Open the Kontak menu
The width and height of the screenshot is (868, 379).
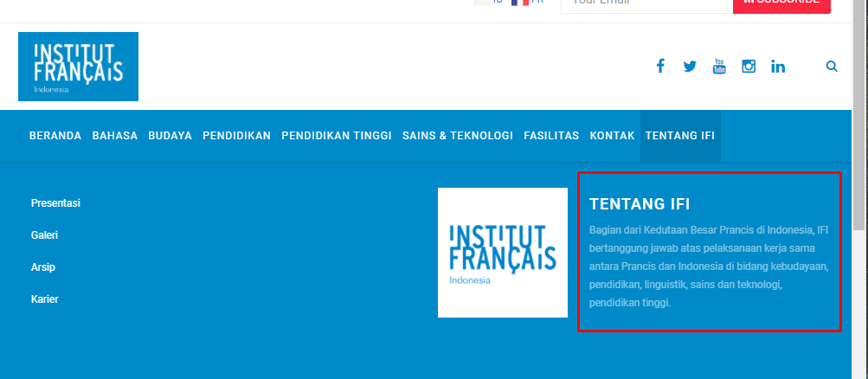coord(612,136)
